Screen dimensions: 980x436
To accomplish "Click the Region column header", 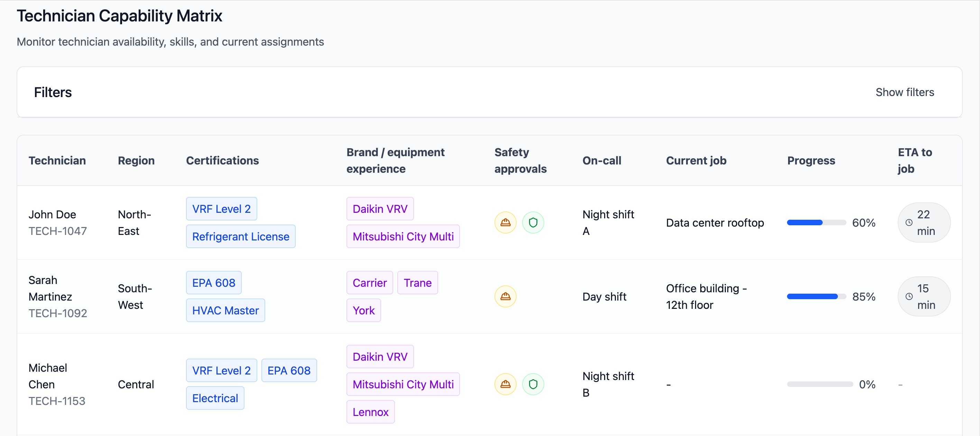I will pyautogui.click(x=136, y=160).
